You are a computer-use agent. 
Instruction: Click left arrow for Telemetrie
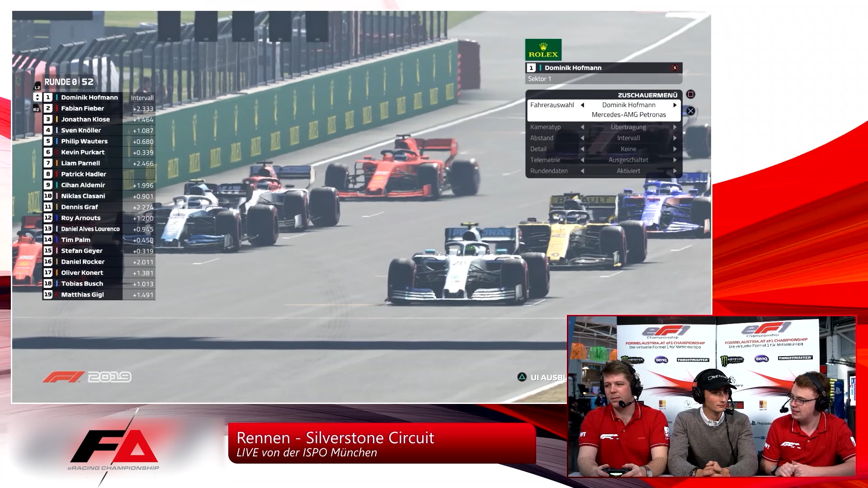[x=582, y=160]
